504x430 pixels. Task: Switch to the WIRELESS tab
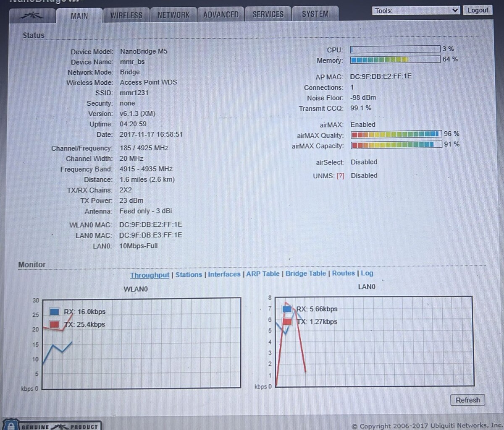click(126, 15)
